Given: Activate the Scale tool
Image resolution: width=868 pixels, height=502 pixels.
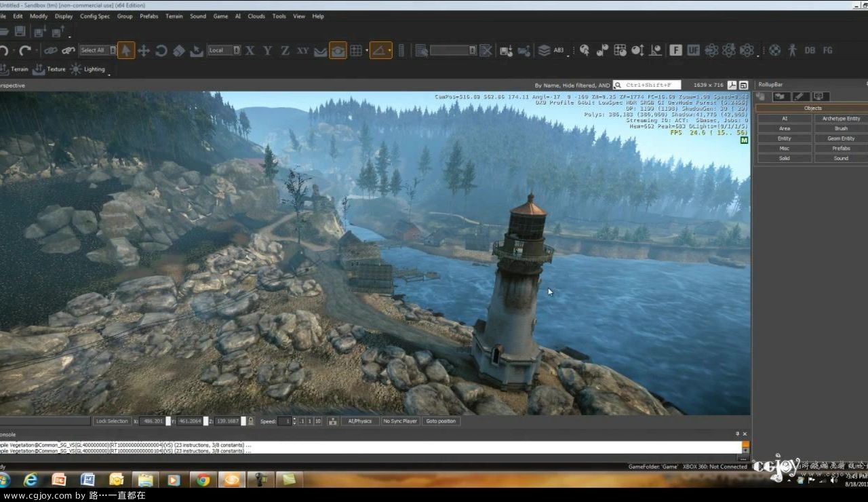Looking at the screenshot, I should click(179, 50).
